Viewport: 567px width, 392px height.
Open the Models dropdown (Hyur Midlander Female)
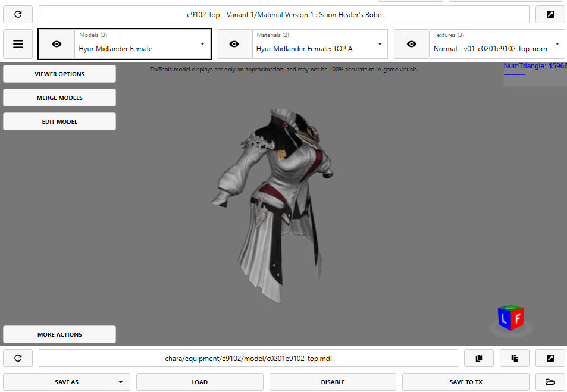coord(142,44)
